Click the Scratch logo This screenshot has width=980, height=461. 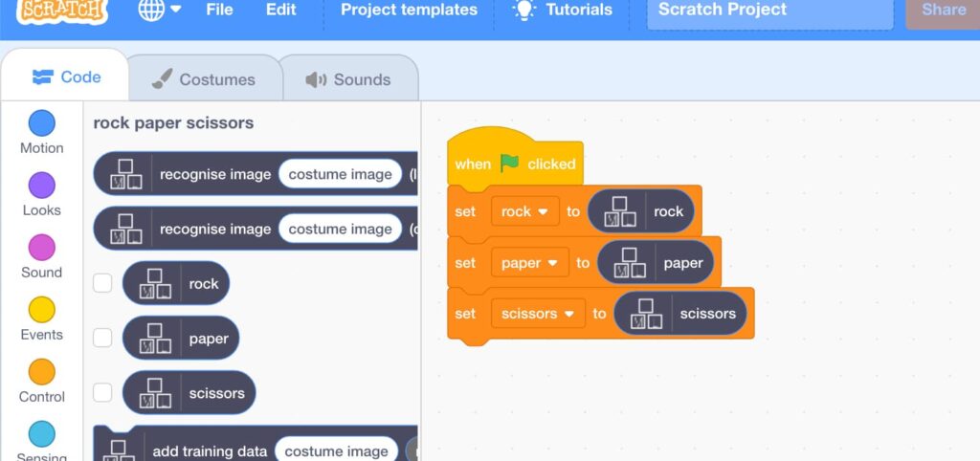click(62, 10)
